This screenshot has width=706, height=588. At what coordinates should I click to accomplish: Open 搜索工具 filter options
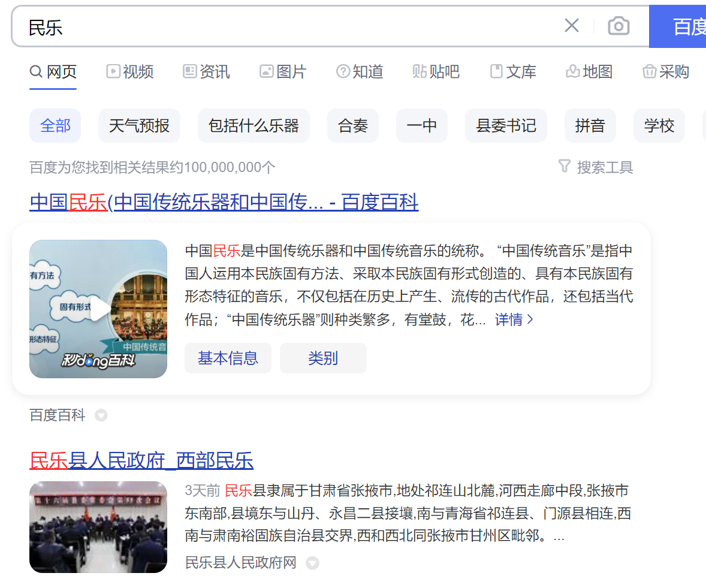[596, 167]
